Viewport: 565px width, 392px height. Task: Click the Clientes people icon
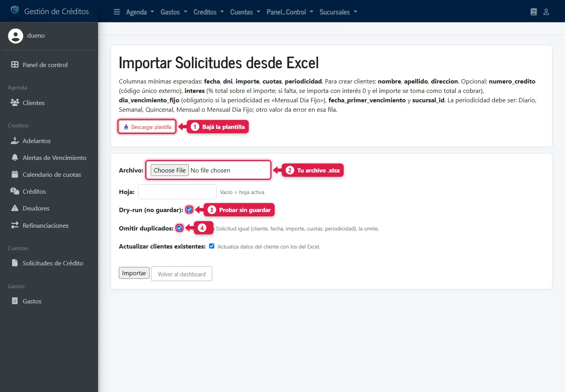15,103
